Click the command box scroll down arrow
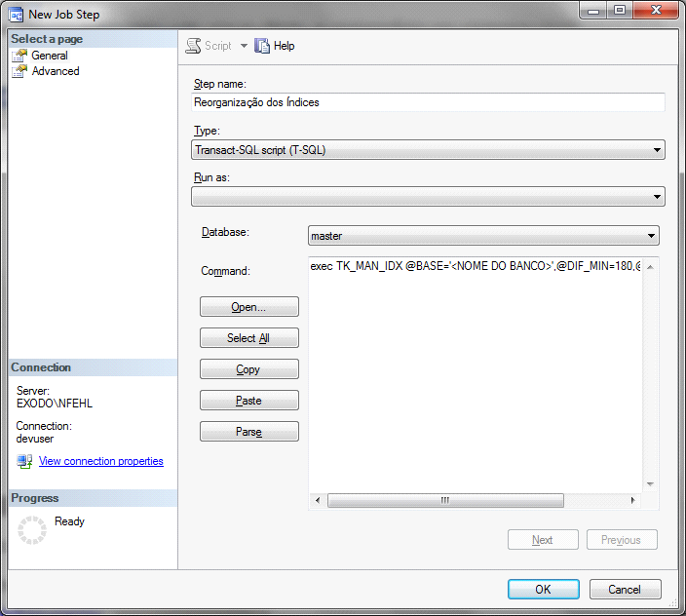This screenshot has height=616, width=686. coord(650,483)
